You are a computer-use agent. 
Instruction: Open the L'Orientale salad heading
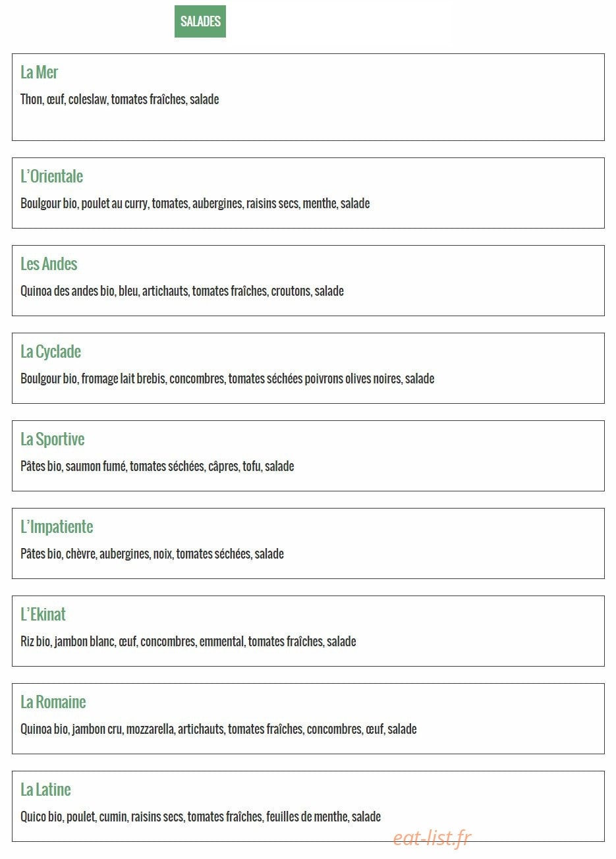tap(52, 177)
